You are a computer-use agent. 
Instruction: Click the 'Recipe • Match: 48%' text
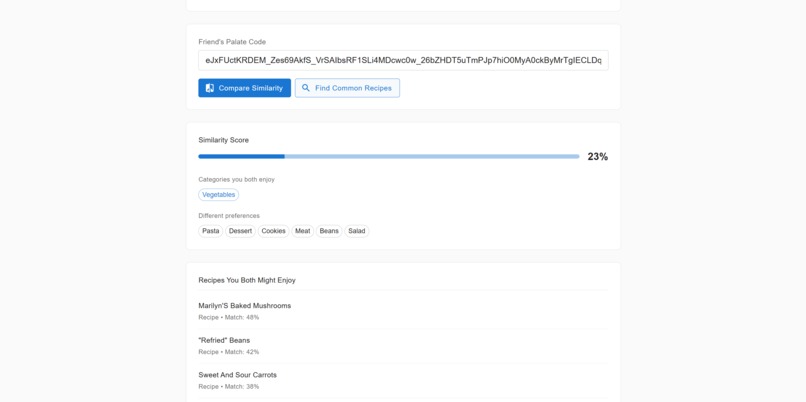pos(229,318)
